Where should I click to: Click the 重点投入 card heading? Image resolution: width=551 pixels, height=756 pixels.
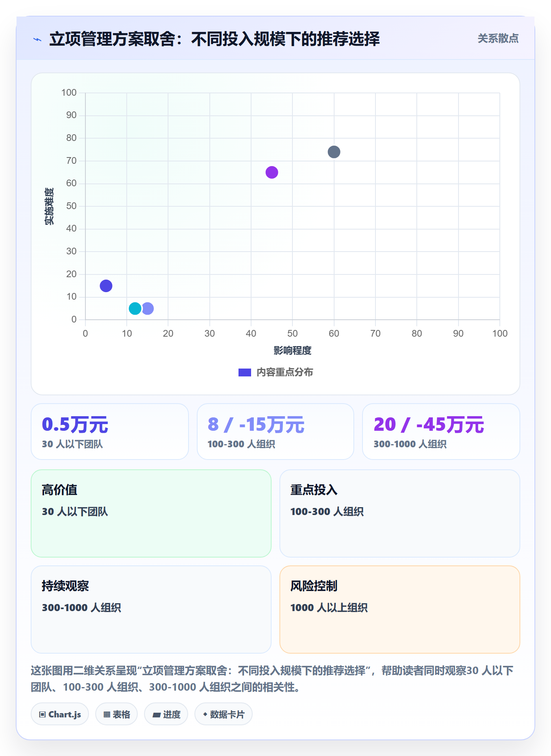tap(314, 490)
